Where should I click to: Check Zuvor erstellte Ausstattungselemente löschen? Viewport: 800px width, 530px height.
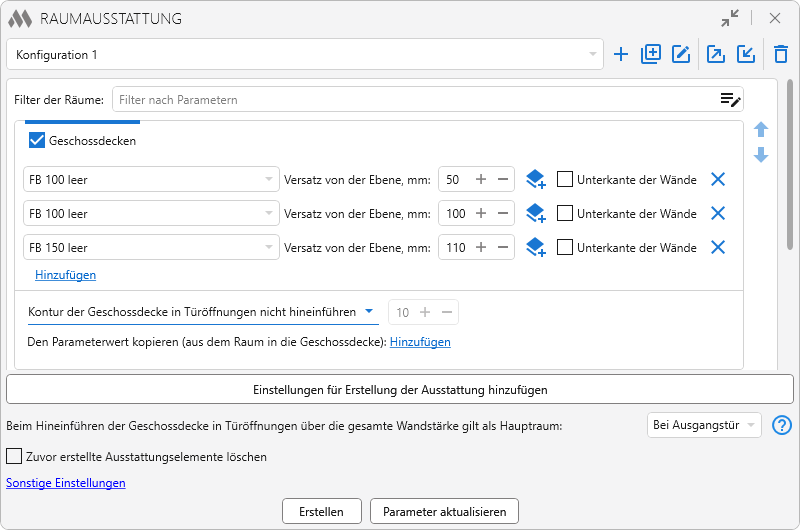point(14,457)
